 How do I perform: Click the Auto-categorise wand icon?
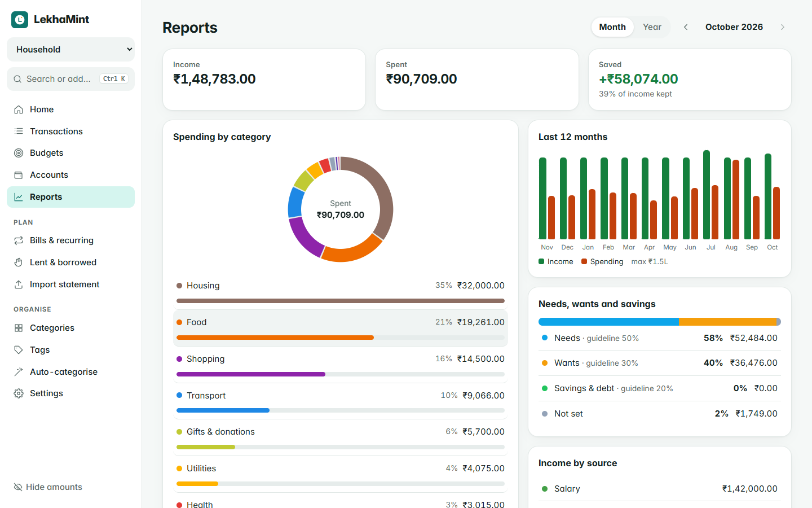point(19,372)
